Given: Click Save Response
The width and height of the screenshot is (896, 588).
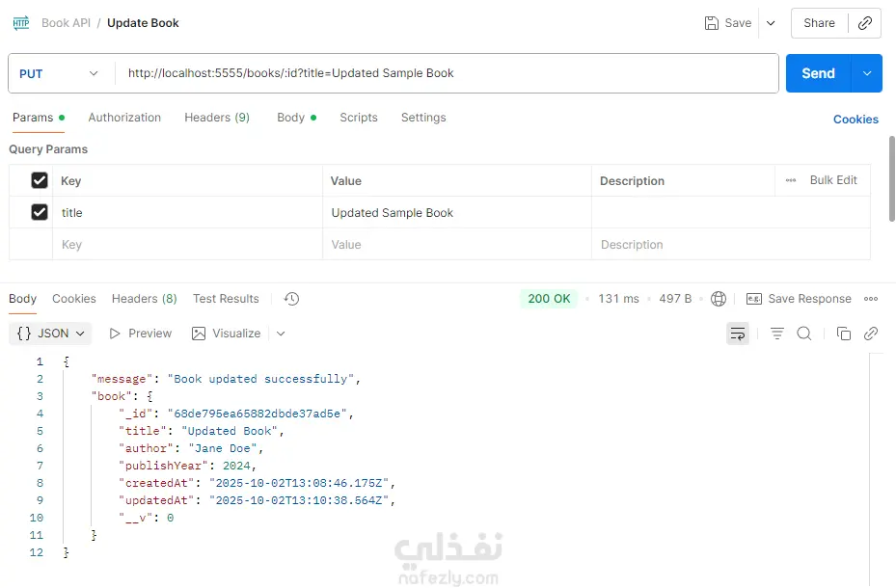Looking at the screenshot, I should coord(809,299).
